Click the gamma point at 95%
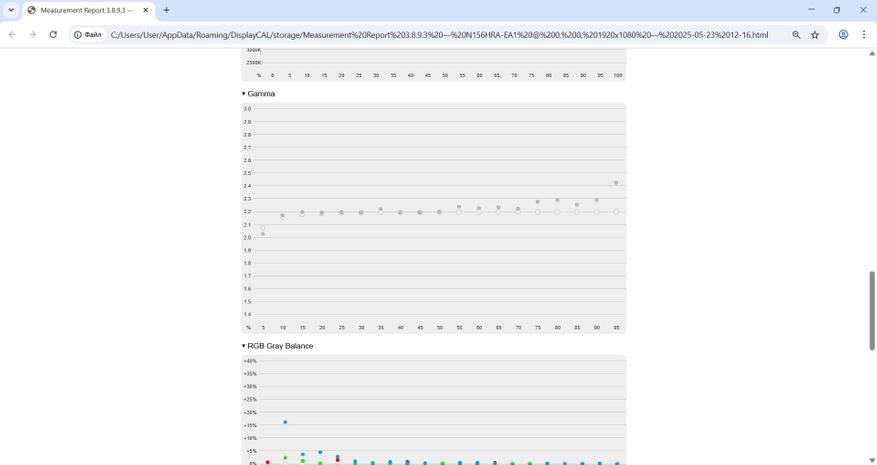 pyautogui.click(x=616, y=182)
